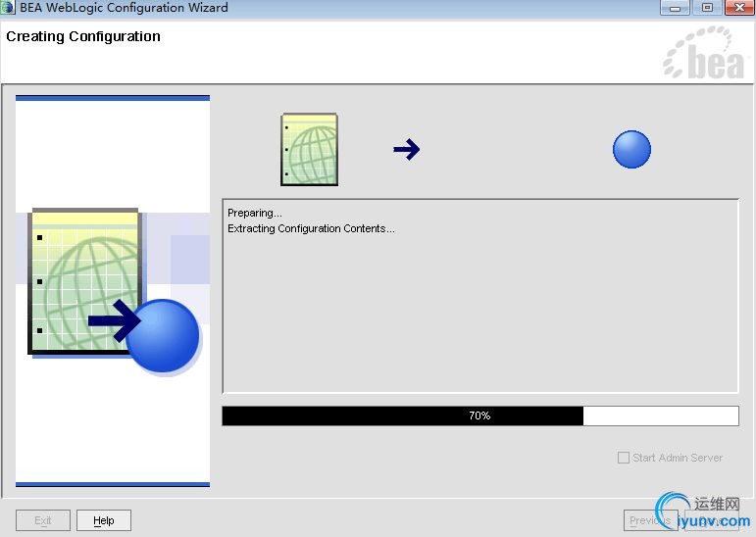Click the Help button
756x537 pixels.
(104, 520)
